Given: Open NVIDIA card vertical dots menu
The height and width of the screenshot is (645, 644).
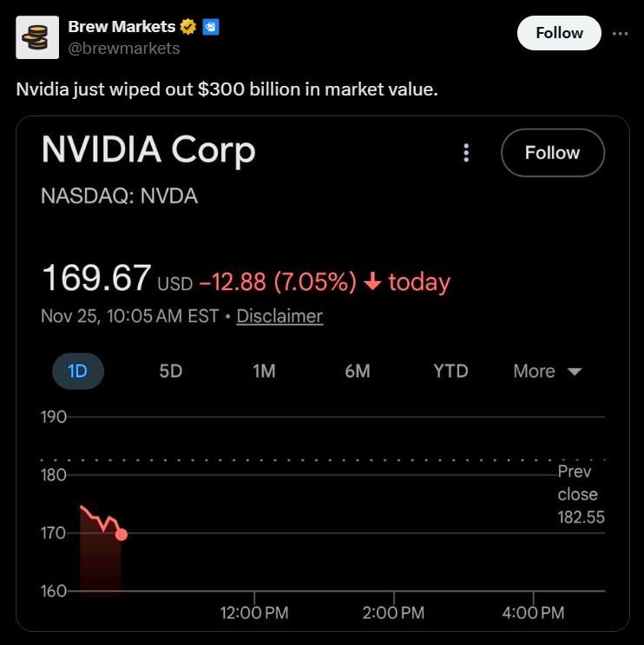Looking at the screenshot, I should pyautogui.click(x=466, y=153).
